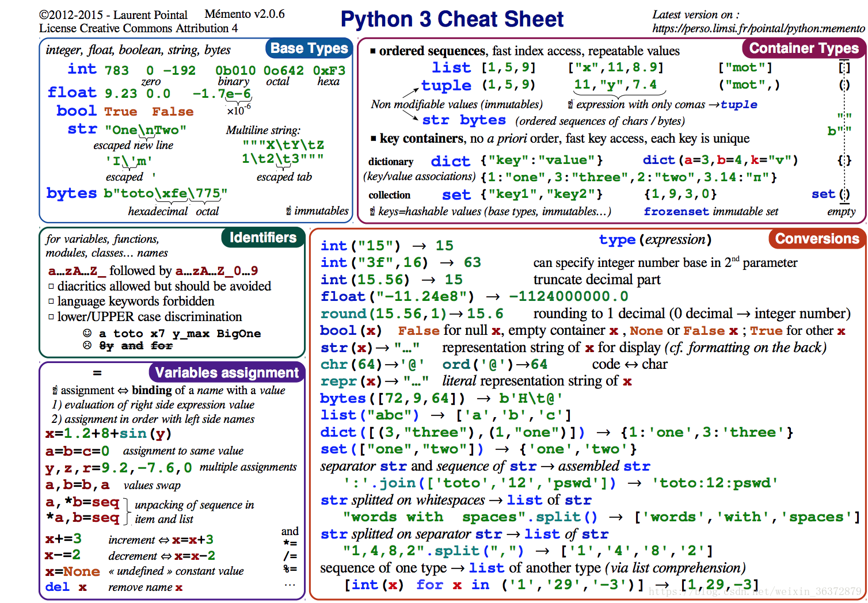Click the "9.23" float example
This screenshot has width=868, height=603.
coord(121,93)
